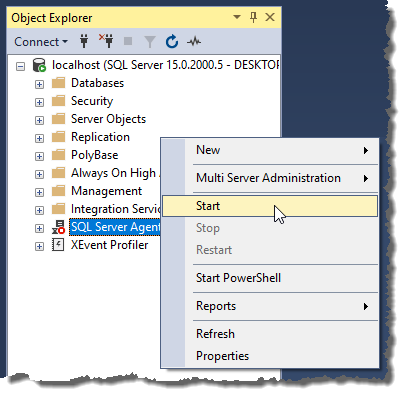
Task: Open the Multi Server Administration submenu
Action: tap(270, 178)
